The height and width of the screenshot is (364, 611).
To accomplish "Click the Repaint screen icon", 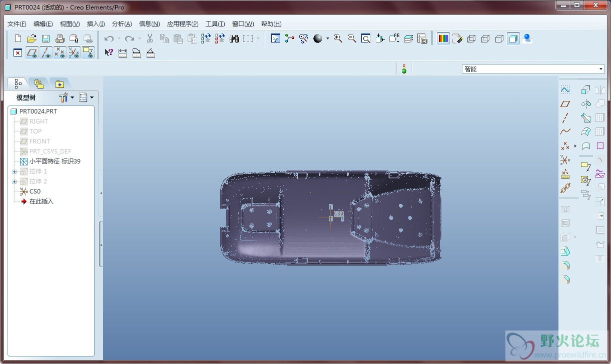I will coord(275,38).
